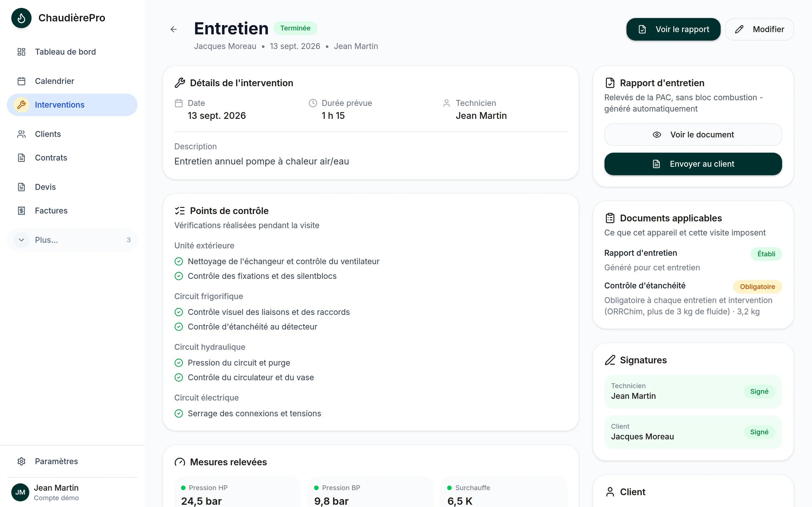This screenshot has width=812, height=507.
Task: Click the Obligatoire status badge
Action: [x=757, y=287]
